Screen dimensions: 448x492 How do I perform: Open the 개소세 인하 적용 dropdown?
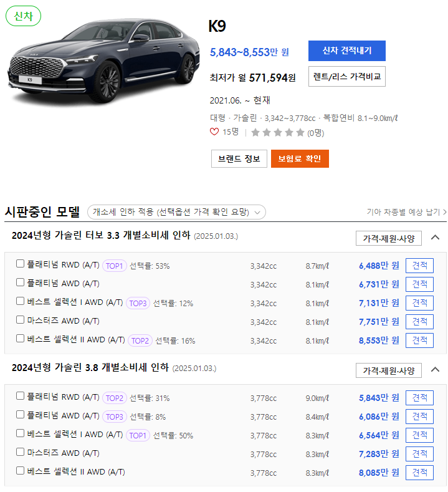pos(176,212)
